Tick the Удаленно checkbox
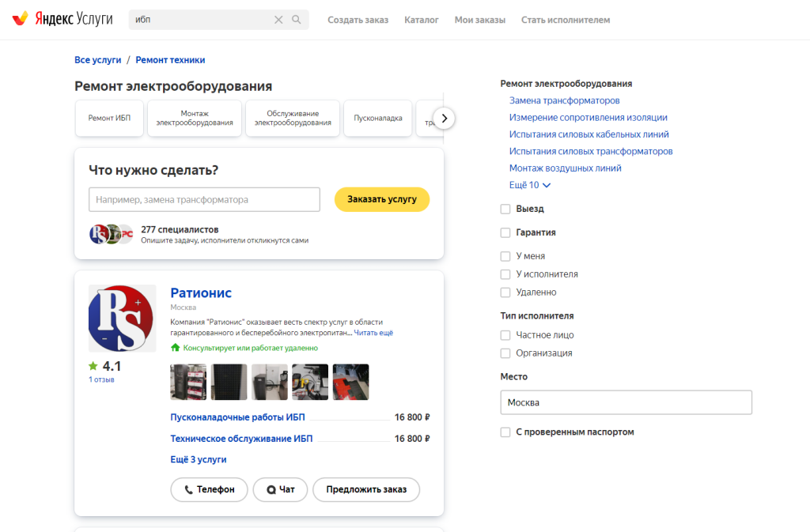 point(505,292)
